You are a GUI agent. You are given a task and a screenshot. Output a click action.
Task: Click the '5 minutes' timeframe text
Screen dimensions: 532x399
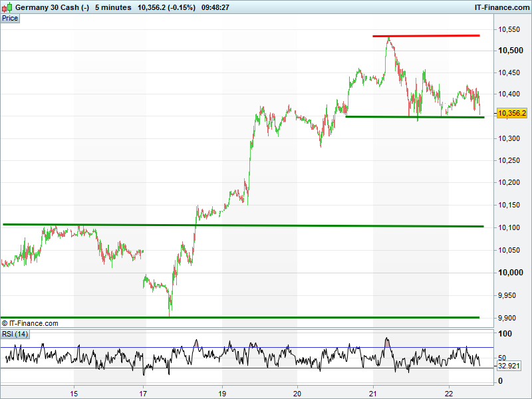pos(113,7)
